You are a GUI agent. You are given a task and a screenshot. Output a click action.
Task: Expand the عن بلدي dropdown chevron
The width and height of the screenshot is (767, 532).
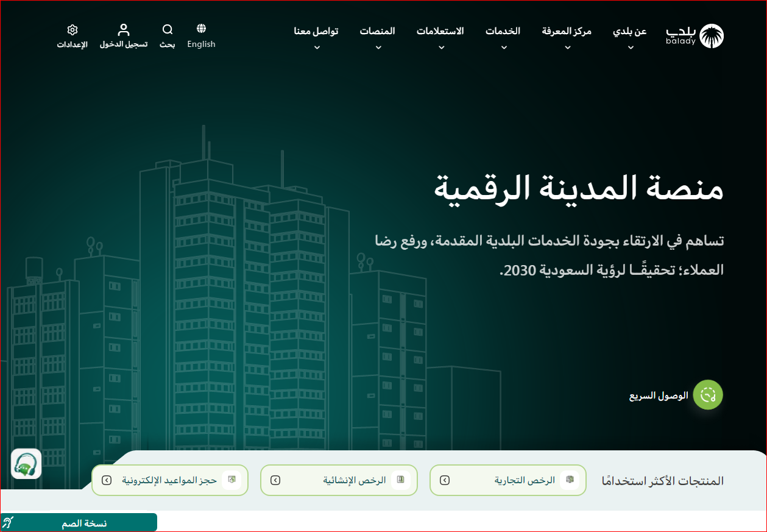click(631, 48)
